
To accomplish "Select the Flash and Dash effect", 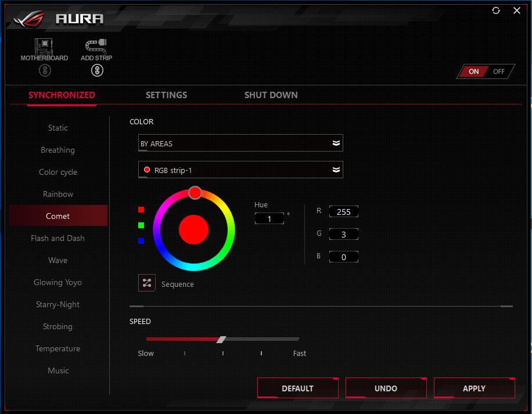I will click(58, 238).
